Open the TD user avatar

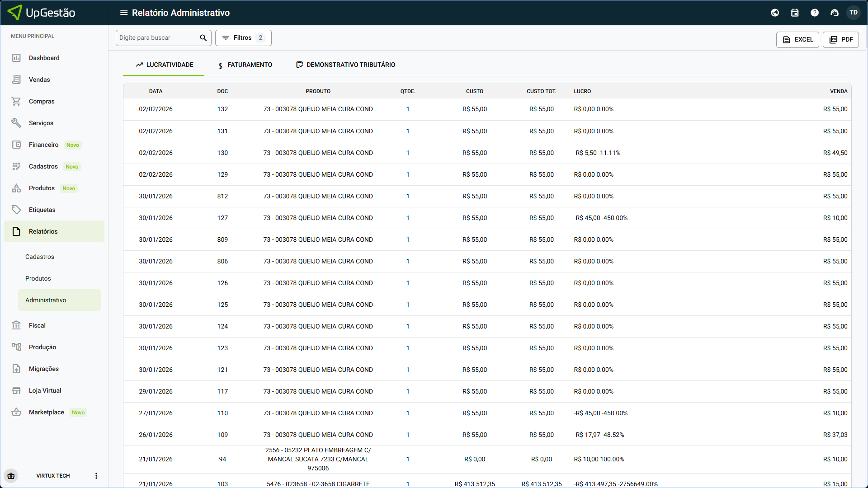854,13
